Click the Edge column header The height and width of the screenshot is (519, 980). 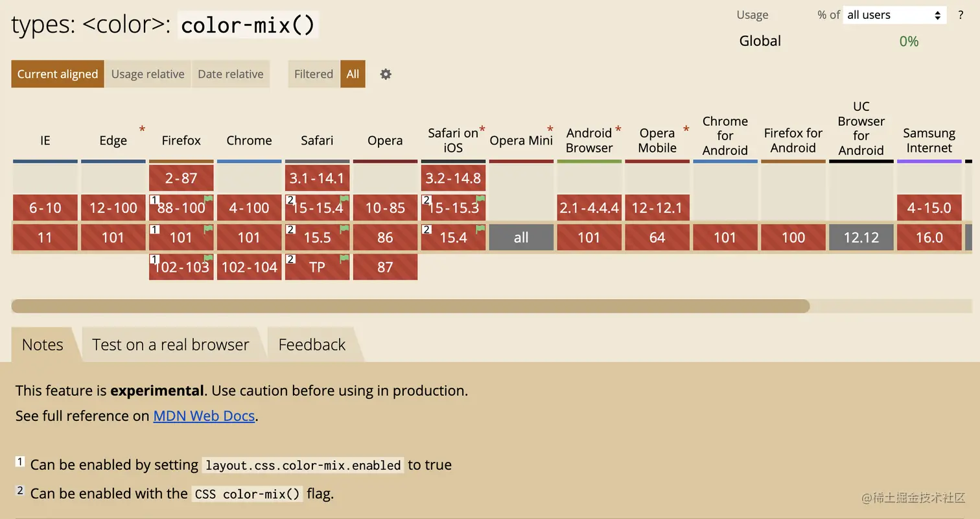tap(113, 140)
